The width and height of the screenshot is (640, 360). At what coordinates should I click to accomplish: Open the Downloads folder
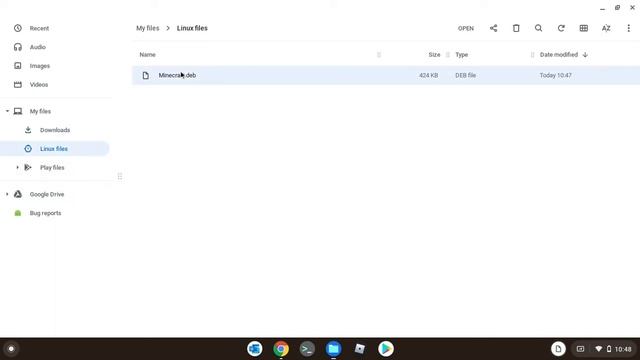55,130
